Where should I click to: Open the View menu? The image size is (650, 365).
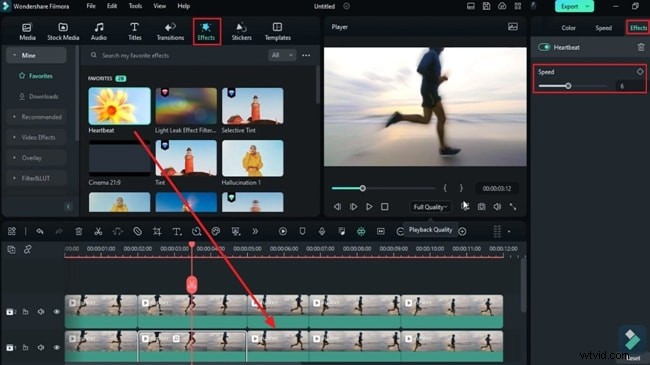(160, 6)
